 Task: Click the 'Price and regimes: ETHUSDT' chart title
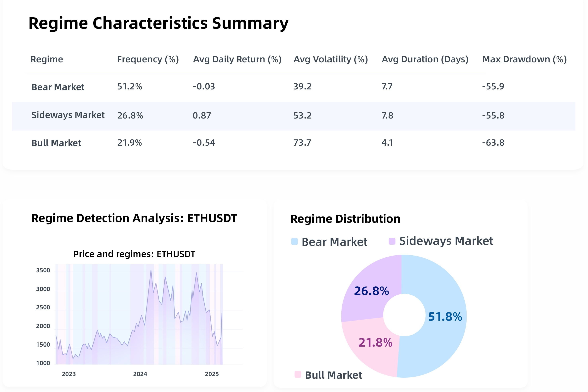(134, 254)
